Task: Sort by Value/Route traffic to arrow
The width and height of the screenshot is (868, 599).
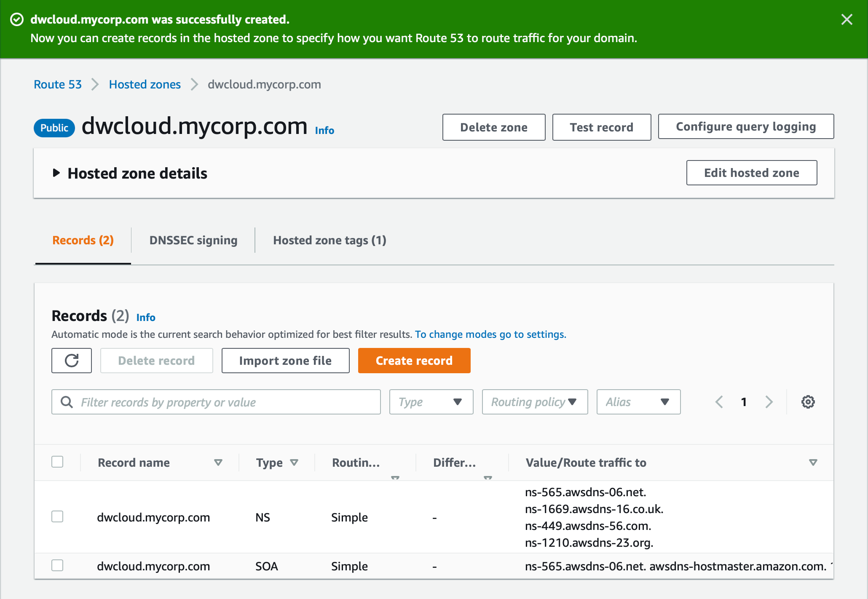Action: click(x=813, y=463)
